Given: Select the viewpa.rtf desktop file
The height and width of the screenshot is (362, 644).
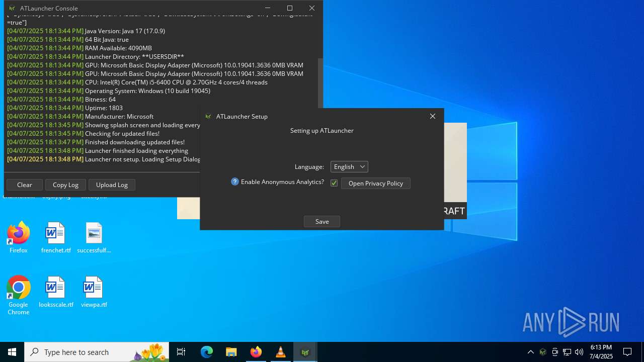Looking at the screenshot, I should coord(94,292).
